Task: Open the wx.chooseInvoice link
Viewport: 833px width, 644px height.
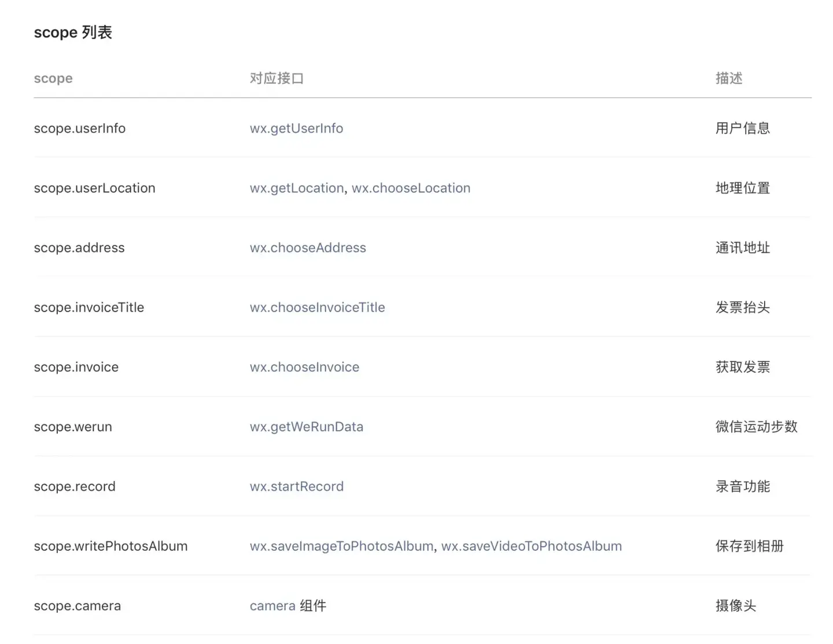Action: click(x=304, y=367)
